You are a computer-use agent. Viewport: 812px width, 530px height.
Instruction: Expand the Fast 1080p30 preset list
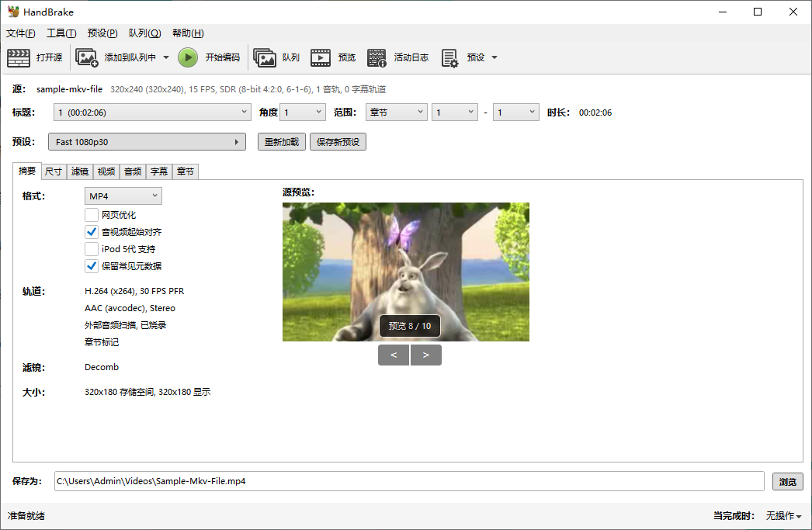(237, 142)
